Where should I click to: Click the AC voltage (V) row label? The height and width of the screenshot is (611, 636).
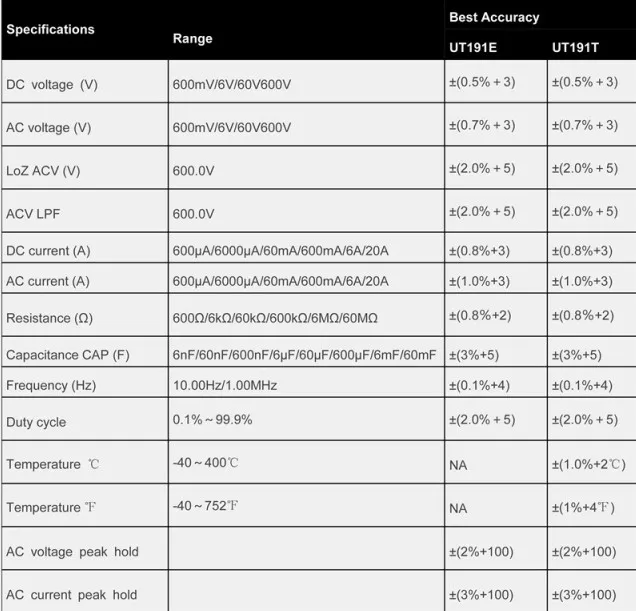[48, 128]
